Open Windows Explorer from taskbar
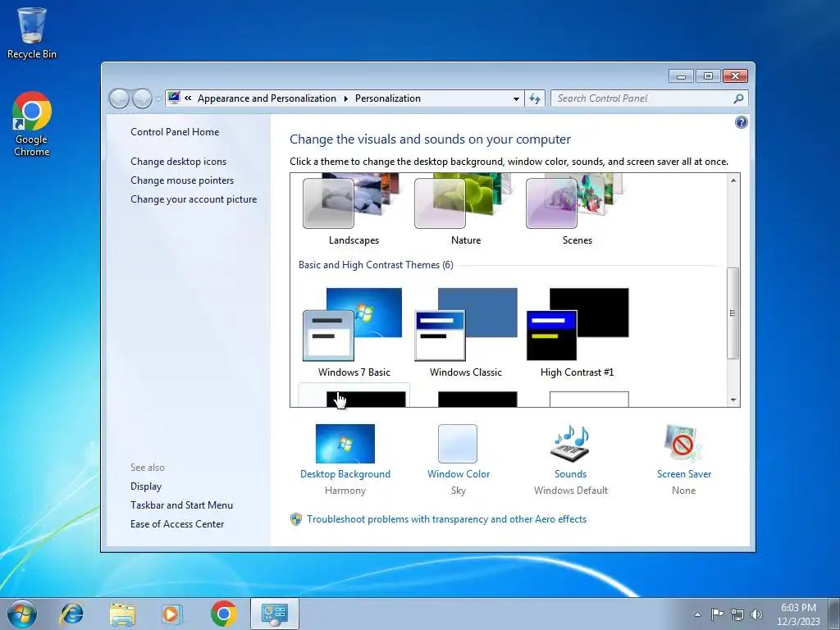 pos(122,614)
